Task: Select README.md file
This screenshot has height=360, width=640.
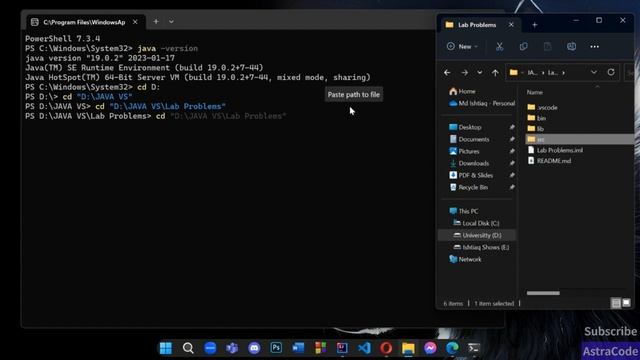Action: coord(549,161)
